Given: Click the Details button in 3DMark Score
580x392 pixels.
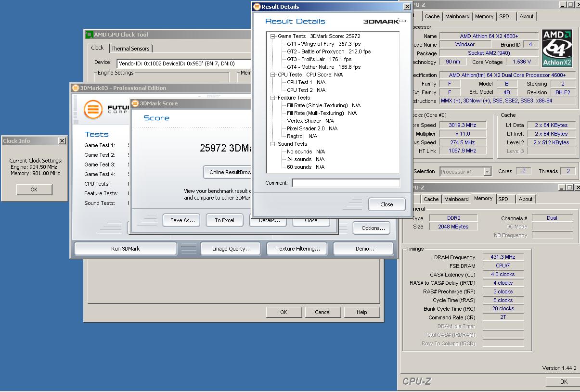Looking at the screenshot, I should point(269,221).
